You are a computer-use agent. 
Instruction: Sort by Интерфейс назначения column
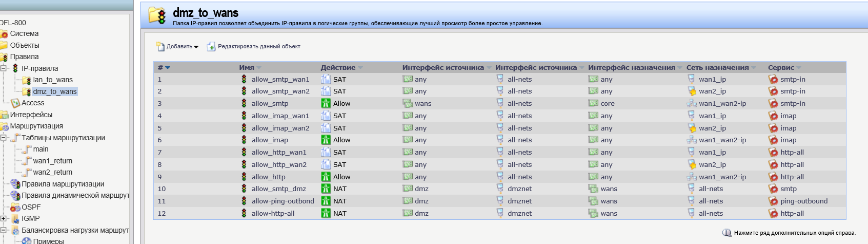[x=635, y=67]
